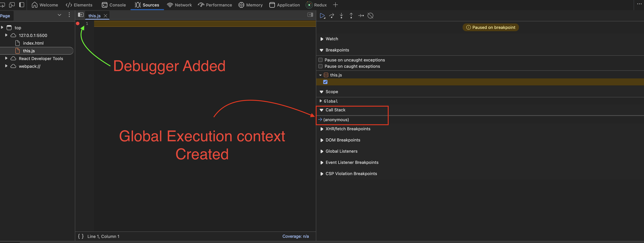Add more tools with the plus icon
Image resolution: width=644 pixels, height=243 pixels.
(x=335, y=5)
